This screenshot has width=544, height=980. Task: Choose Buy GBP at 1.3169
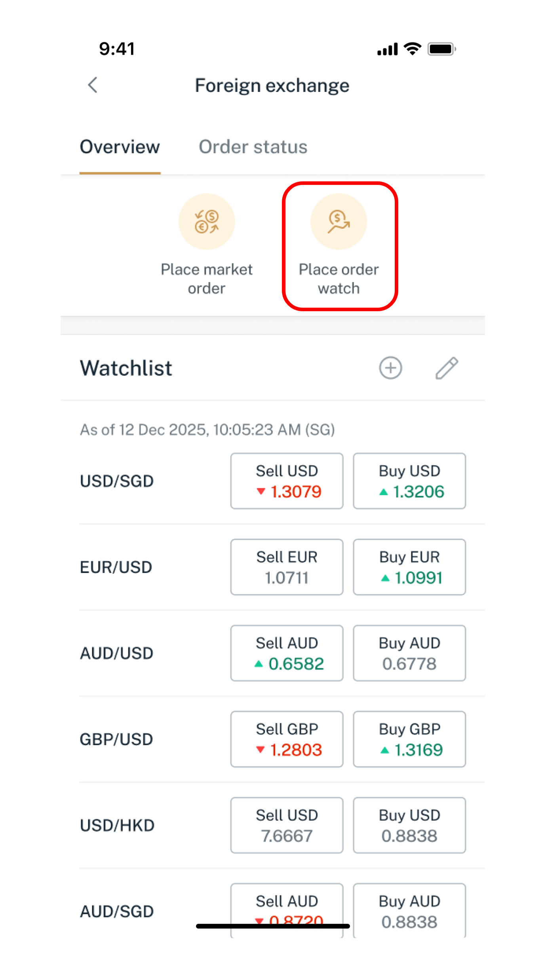pos(409,739)
